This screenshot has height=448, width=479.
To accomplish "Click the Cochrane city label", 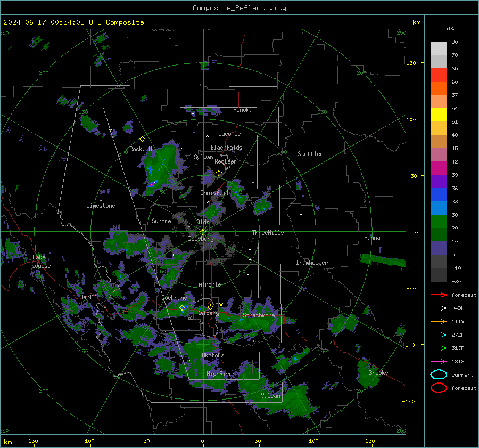I will point(174,298).
